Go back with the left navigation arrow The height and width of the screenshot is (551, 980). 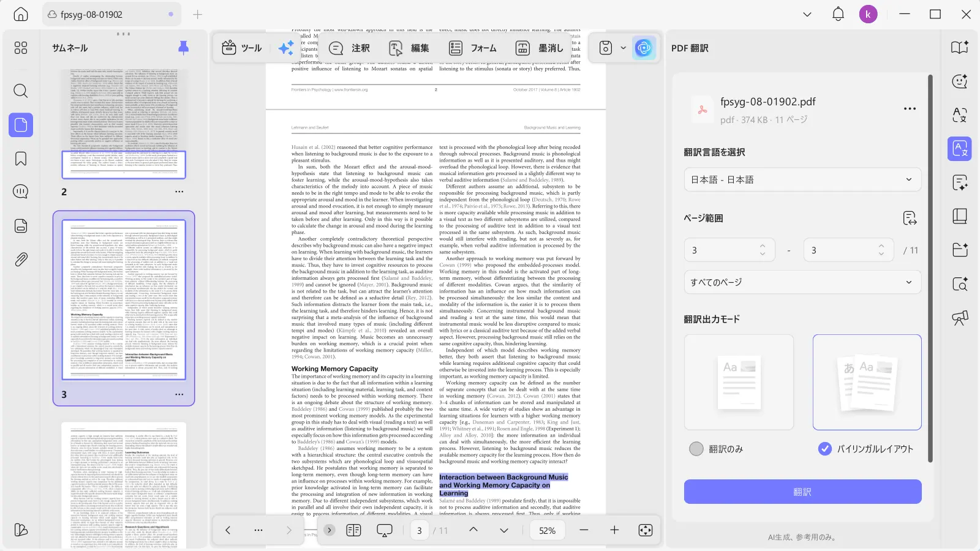pyautogui.click(x=227, y=530)
